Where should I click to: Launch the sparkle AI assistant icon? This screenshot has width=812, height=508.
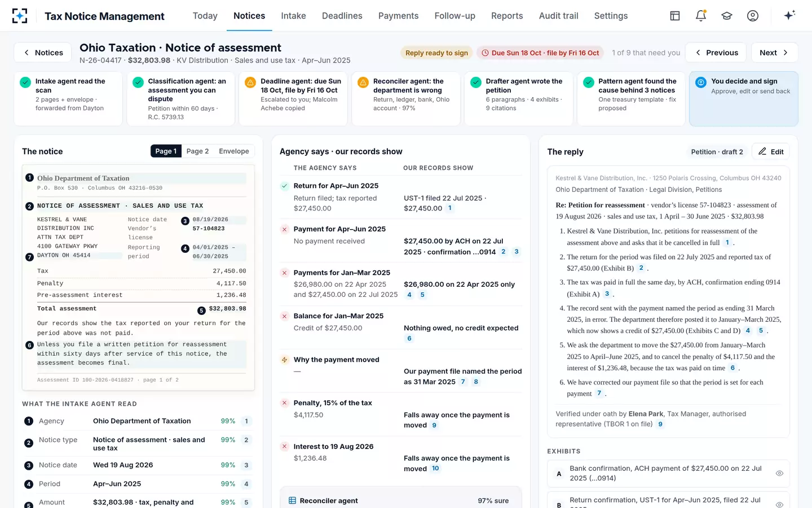tap(789, 15)
